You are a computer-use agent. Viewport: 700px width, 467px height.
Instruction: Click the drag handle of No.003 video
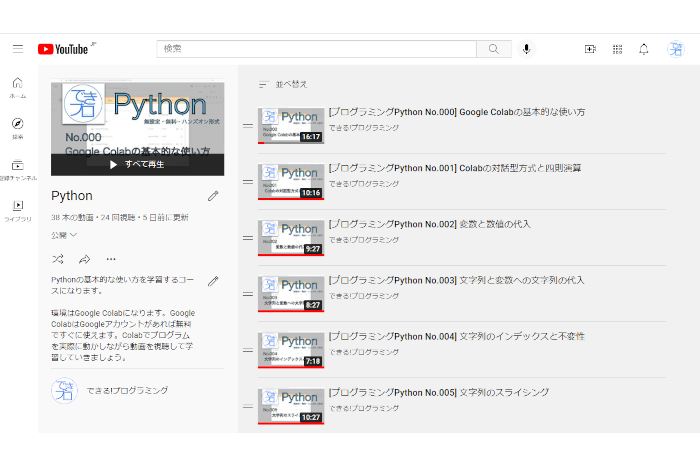[248, 294]
